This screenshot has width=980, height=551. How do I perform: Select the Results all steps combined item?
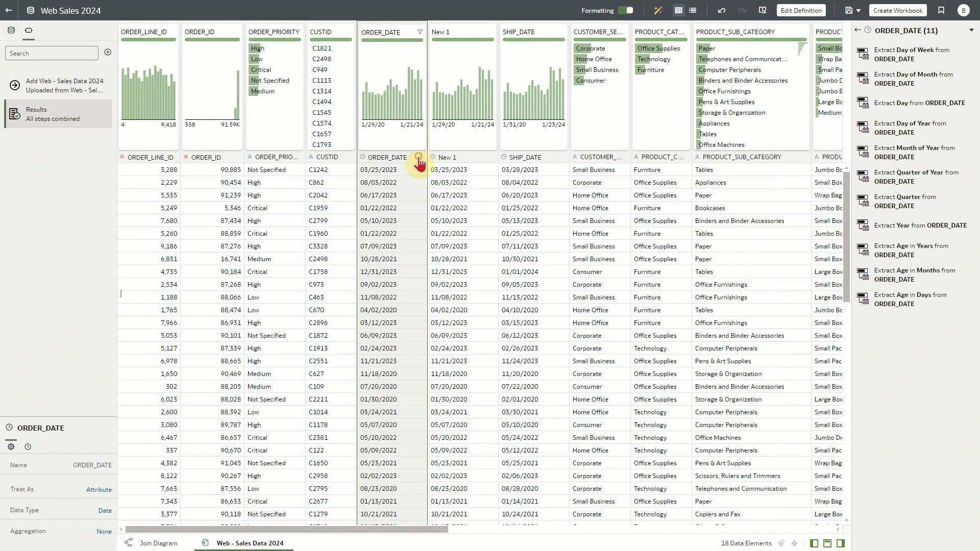[58, 114]
